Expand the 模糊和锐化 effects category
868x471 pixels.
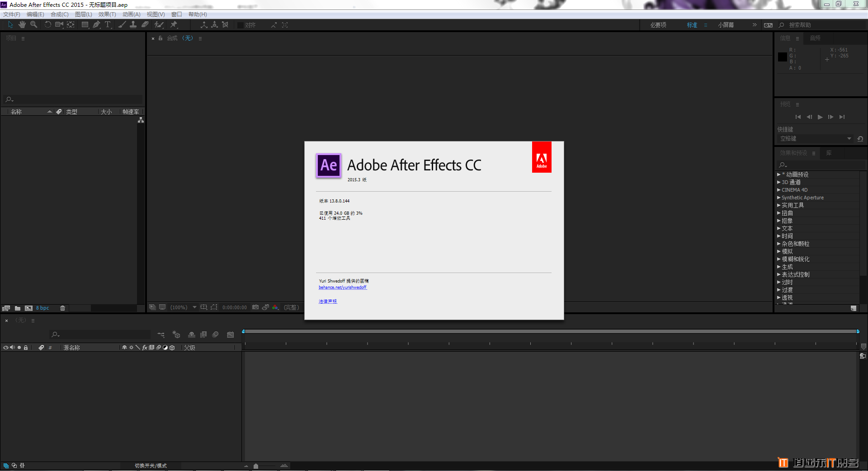[x=778, y=259]
